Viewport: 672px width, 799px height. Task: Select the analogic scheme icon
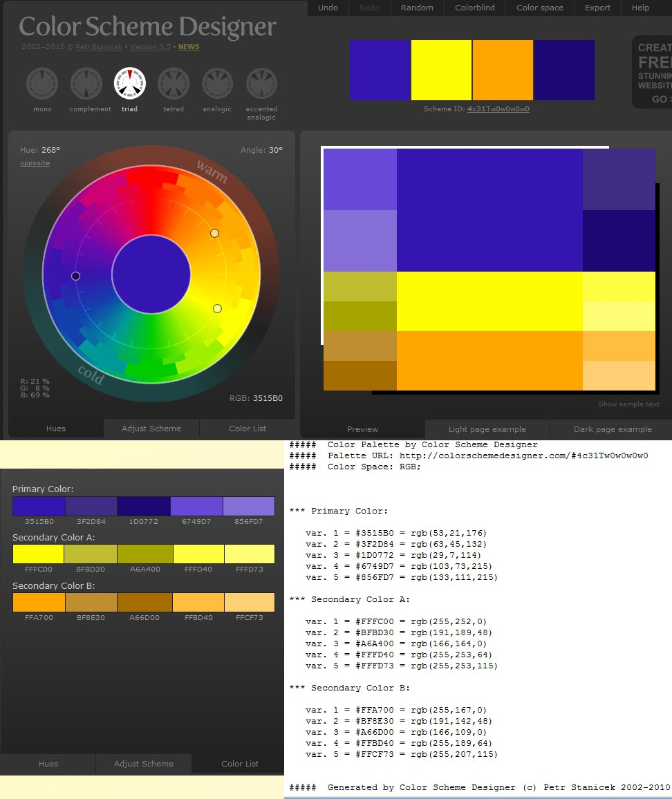coord(216,83)
